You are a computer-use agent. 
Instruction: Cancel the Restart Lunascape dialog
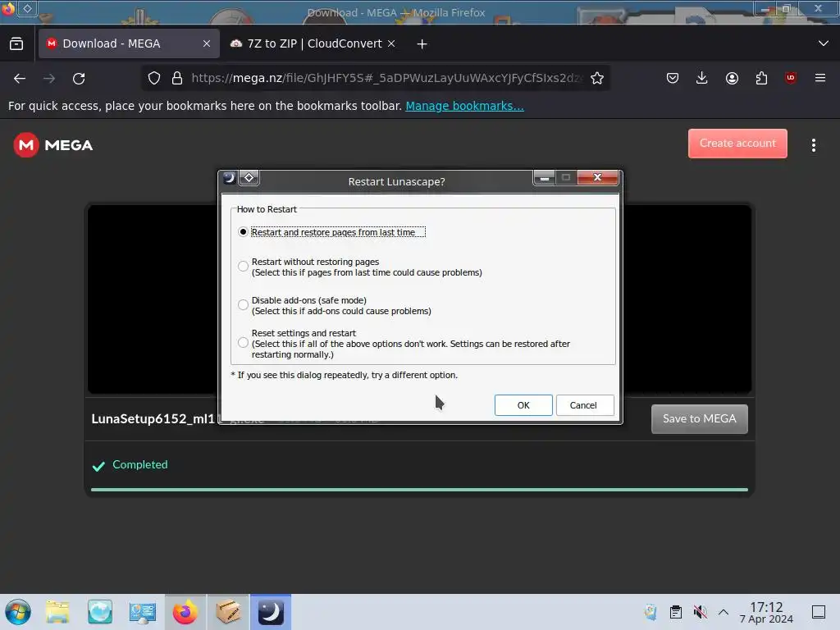click(x=584, y=405)
